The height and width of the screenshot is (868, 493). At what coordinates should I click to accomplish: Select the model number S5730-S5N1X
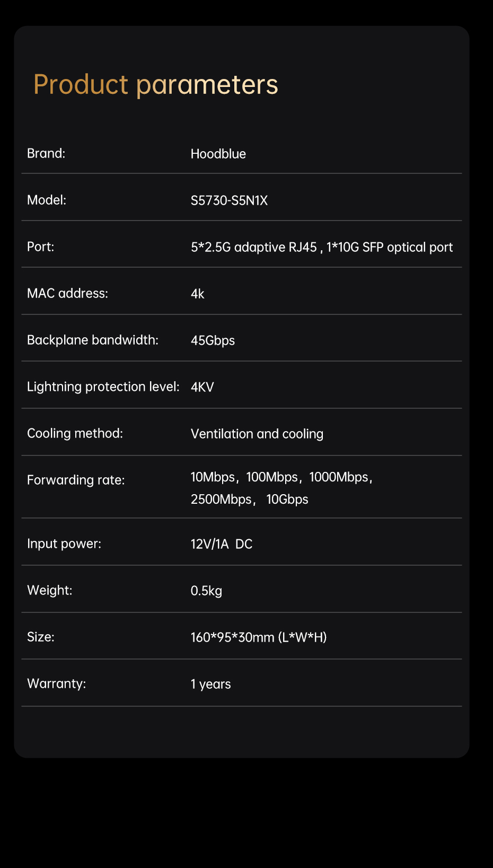point(229,200)
